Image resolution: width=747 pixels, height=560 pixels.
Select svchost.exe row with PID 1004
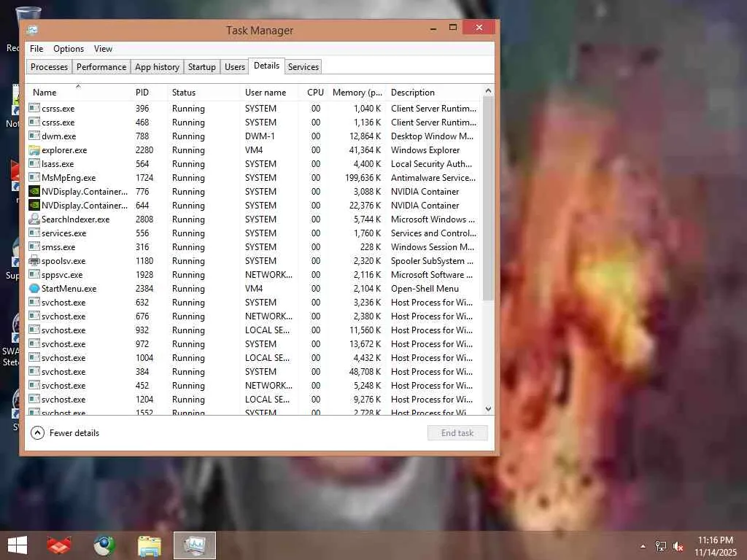(x=255, y=357)
